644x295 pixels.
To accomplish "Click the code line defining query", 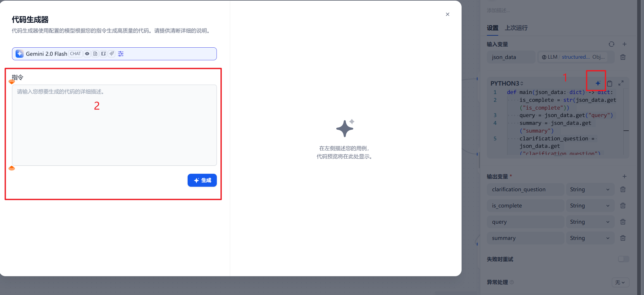I will point(566,115).
